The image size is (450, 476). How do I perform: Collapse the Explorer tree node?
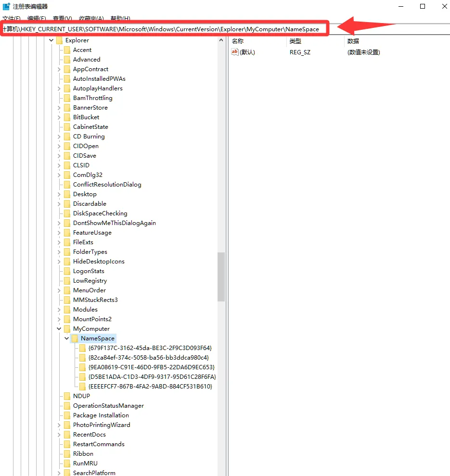click(51, 40)
